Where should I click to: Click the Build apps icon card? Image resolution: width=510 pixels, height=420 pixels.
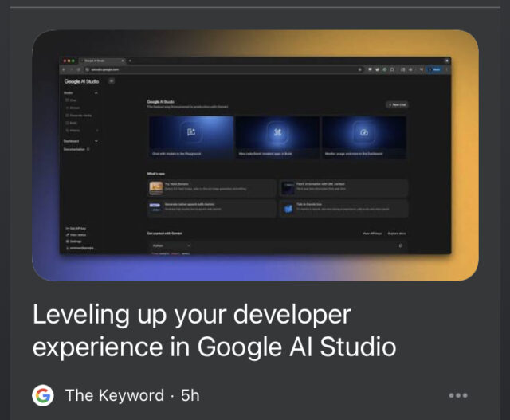click(x=277, y=132)
